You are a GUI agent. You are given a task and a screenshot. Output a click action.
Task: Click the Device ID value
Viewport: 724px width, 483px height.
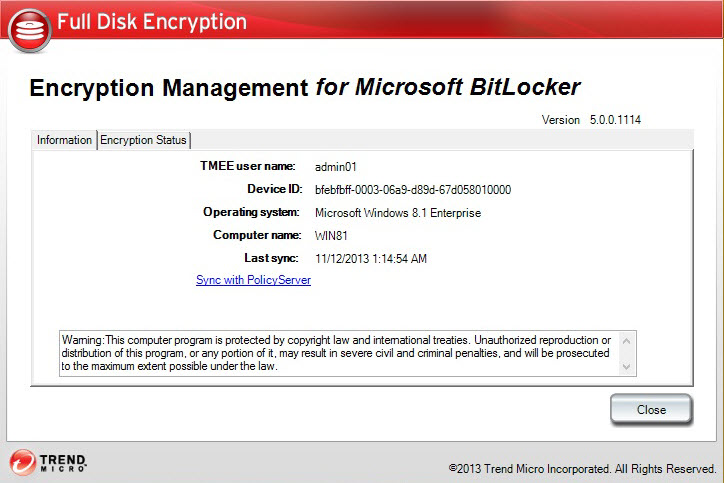click(413, 189)
